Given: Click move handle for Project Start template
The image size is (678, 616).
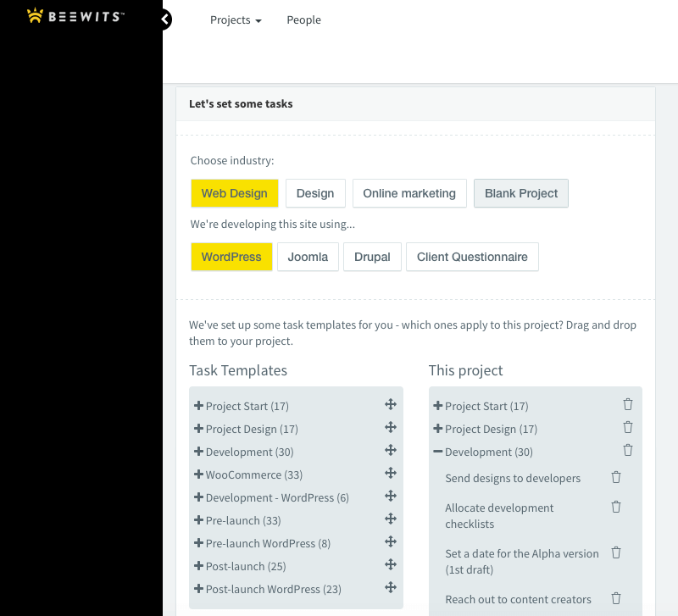Looking at the screenshot, I should click(391, 405).
